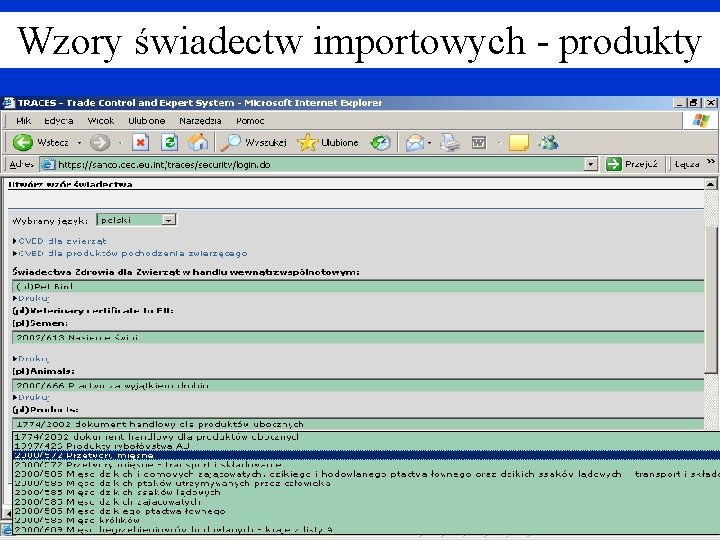Viewport: 720px width, 540px height.
Task: Open the 1774/2002 dokument handlowy products dropdown
Action: [358, 424]
